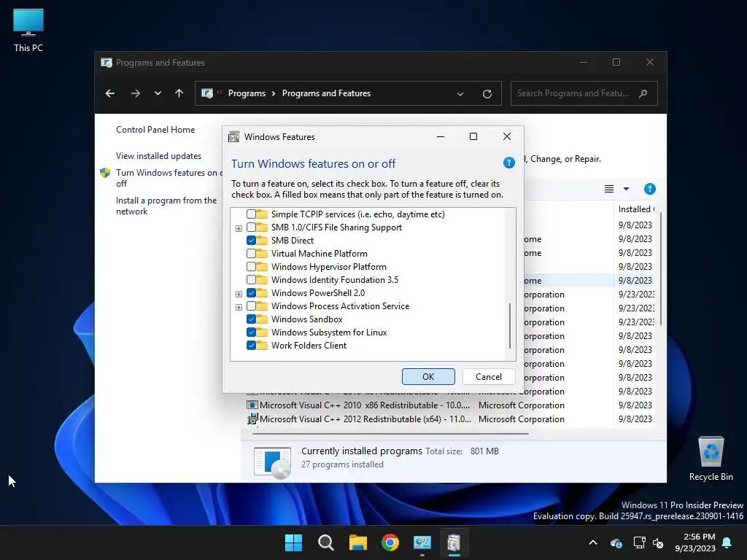Click the Programs breadcrumb

click(x=247, y=93)
